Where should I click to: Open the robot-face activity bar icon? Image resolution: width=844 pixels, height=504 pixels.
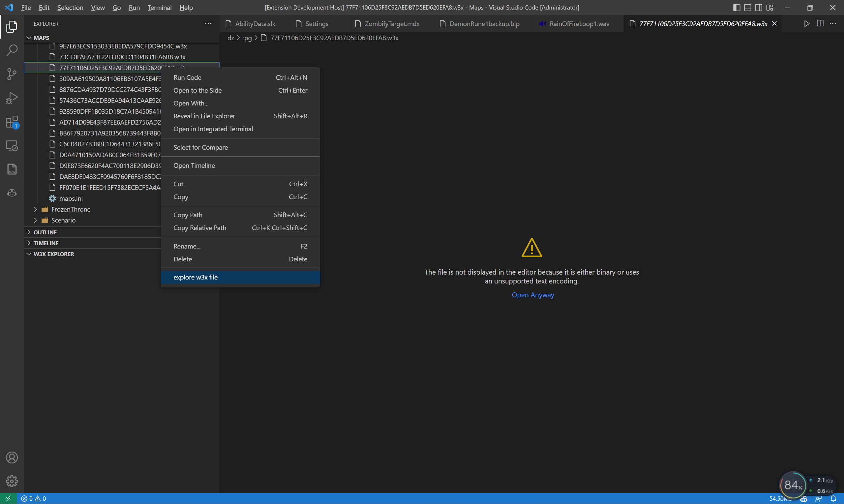12,193
